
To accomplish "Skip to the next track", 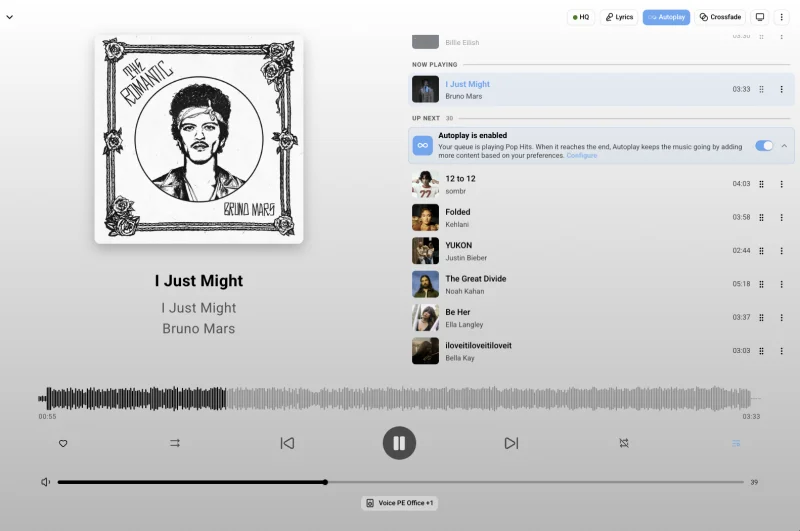I will 511,443.
